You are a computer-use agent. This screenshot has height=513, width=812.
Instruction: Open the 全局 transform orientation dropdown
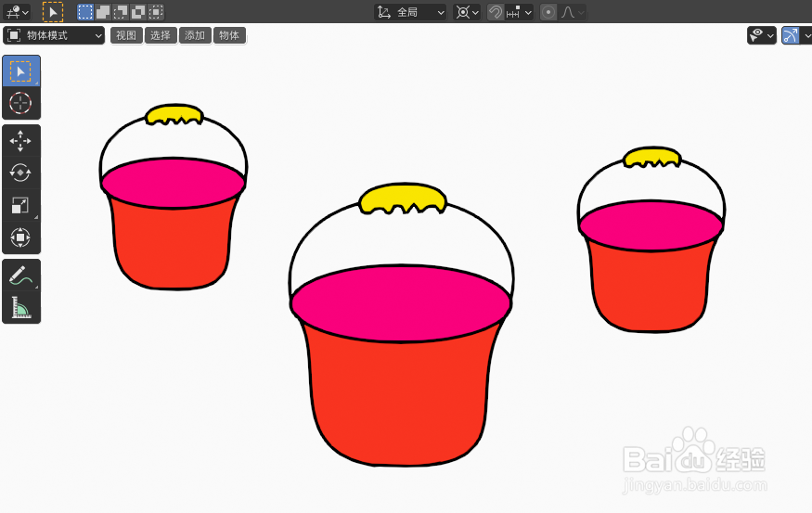pyautogui.click(x=411, y=12)
